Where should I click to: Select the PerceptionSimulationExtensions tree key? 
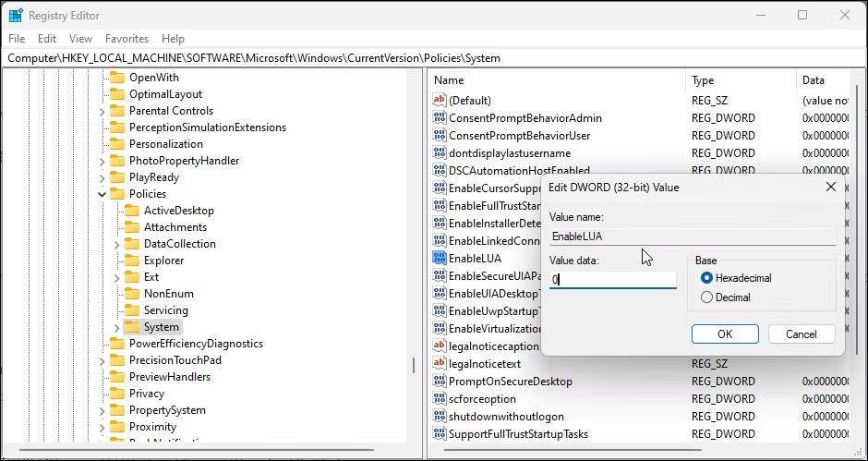pos(208,127)
